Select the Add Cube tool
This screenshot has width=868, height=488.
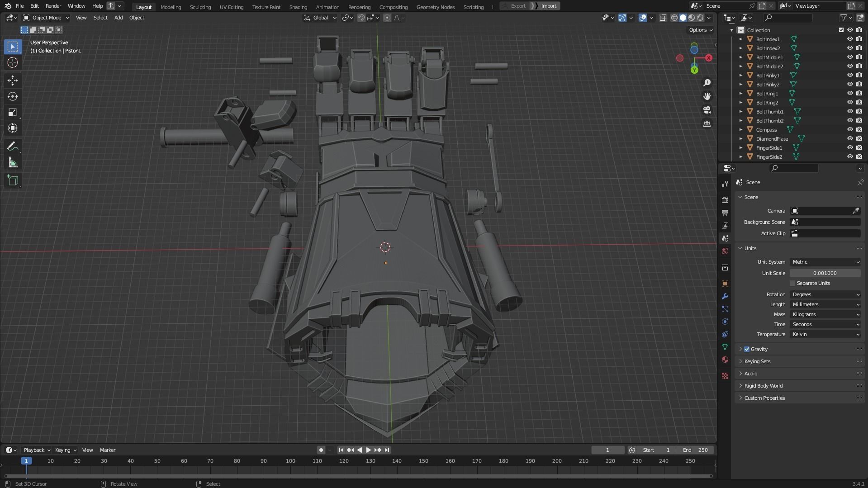[13, 180]
